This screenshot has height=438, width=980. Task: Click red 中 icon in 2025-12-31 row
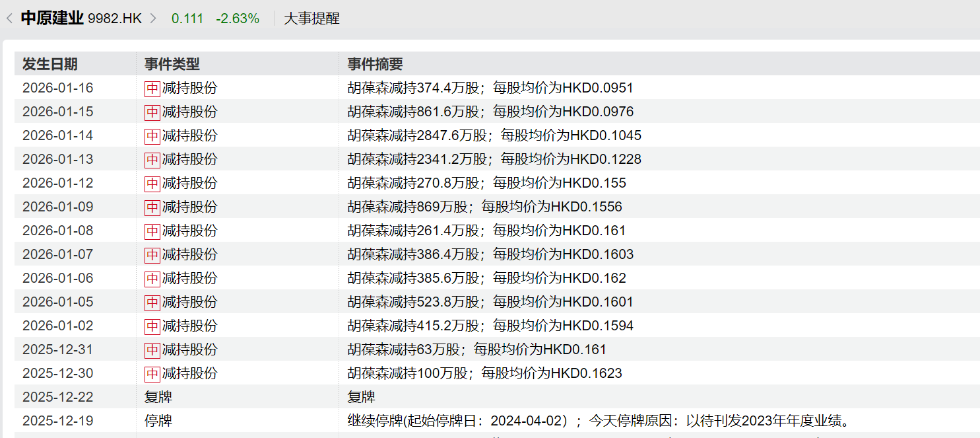(152, 349)
